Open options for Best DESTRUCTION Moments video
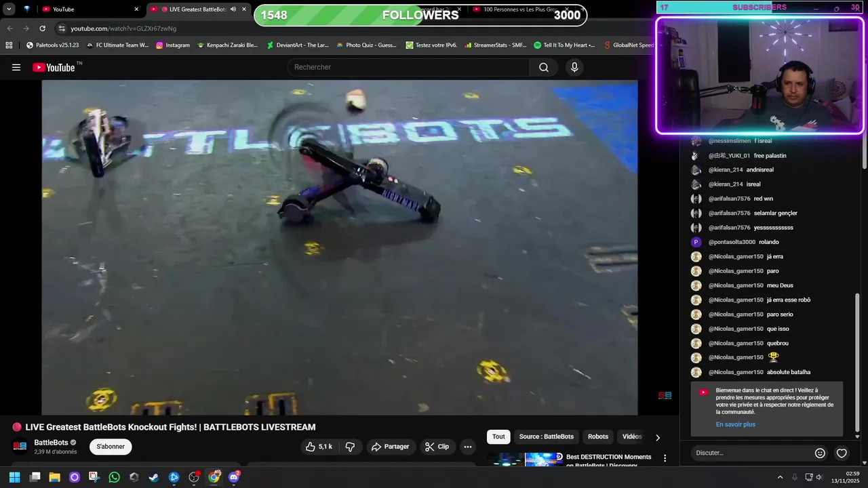The image size is (868, 488). pyautogui.click(x=665, y=459)
